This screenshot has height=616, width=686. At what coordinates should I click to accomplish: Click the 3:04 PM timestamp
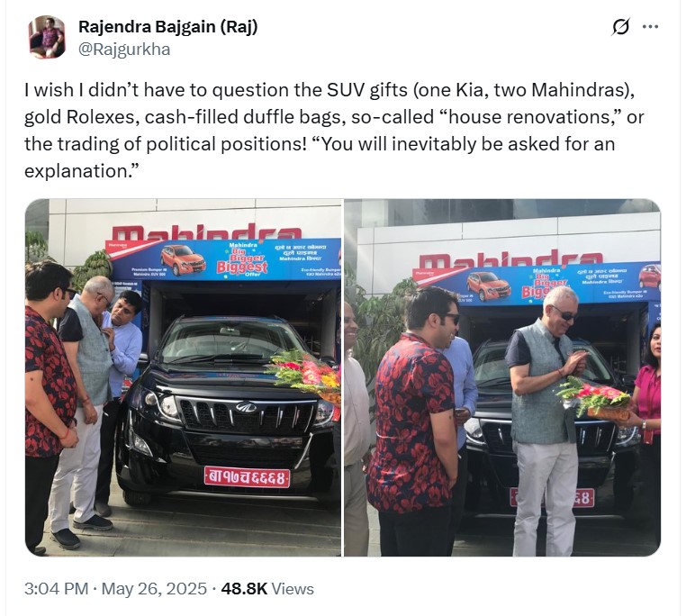[x=57, y=589]
